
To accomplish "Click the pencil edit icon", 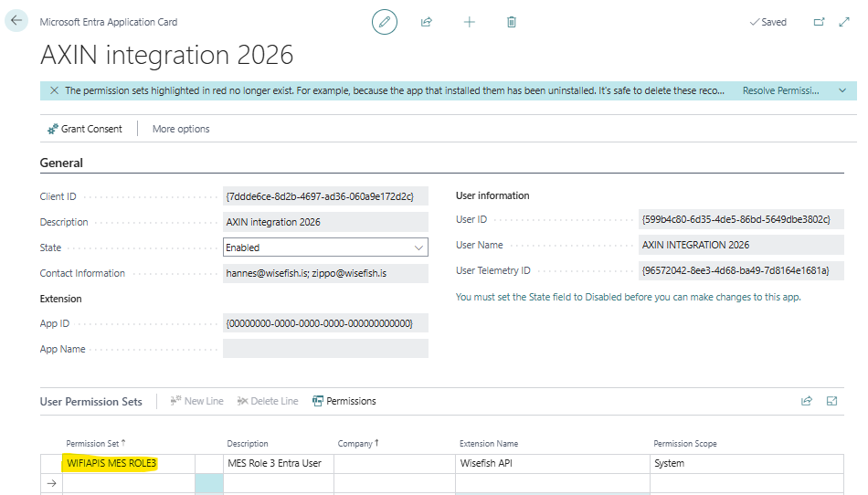I will pos(384,22).
